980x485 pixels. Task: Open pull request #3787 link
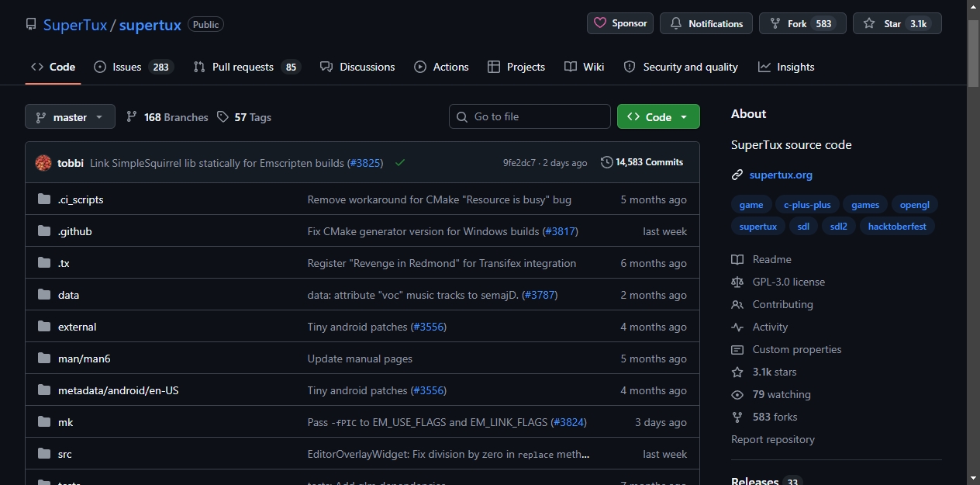coord(540,295)
